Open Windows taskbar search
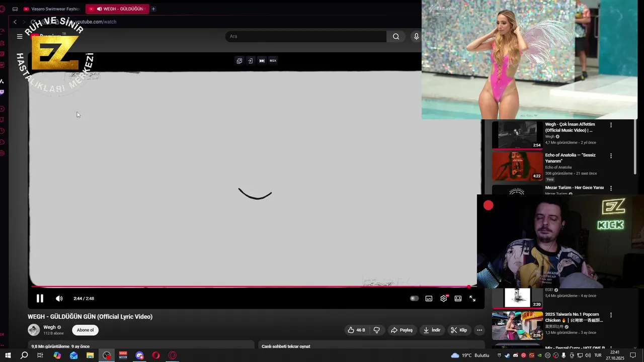Viewport: 644px width, 362px height. [24, 355]
